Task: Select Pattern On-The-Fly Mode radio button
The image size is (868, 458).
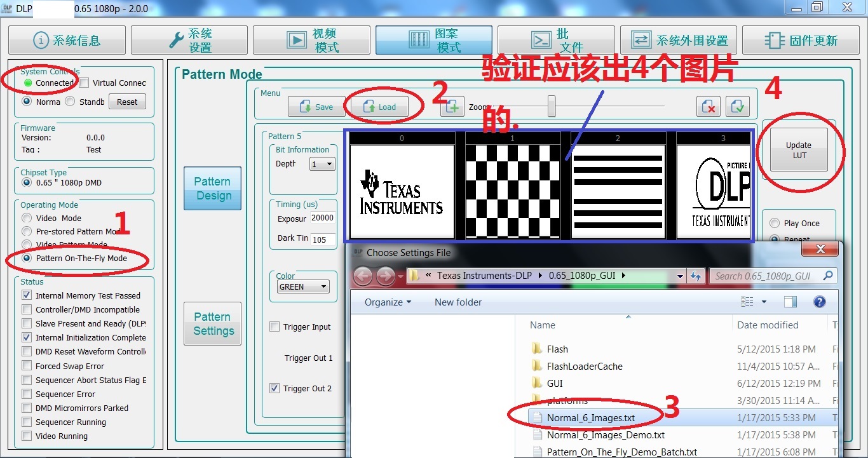Action: pyautogui.click(x=27, y=258)
